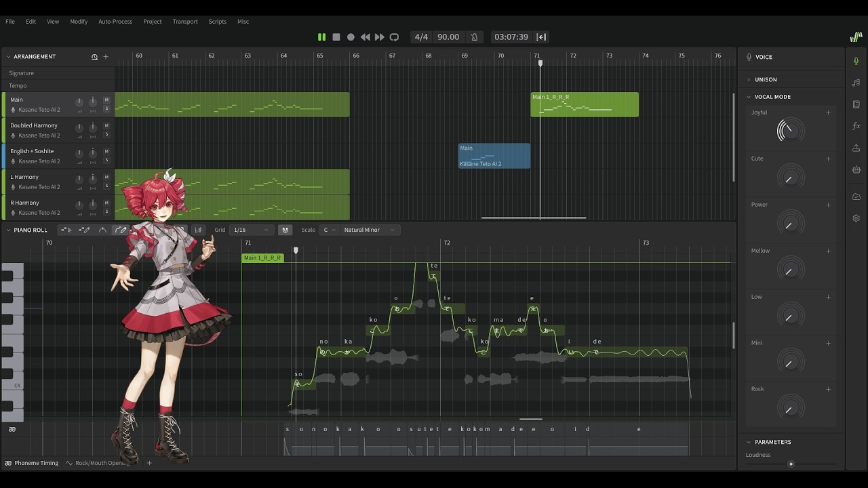Open the render export sidebar icon
This screenshot has height=488, width=868.
pos(856,148)
